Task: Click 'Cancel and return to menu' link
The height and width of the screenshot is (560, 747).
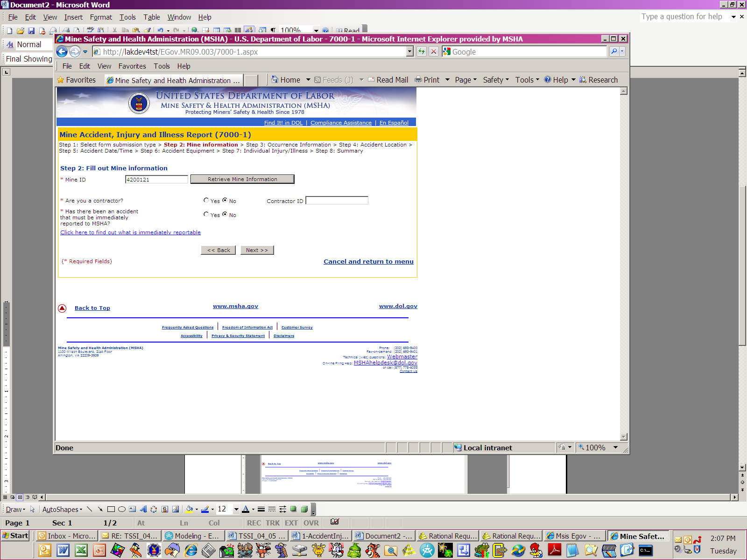Action: coord(368,261)
